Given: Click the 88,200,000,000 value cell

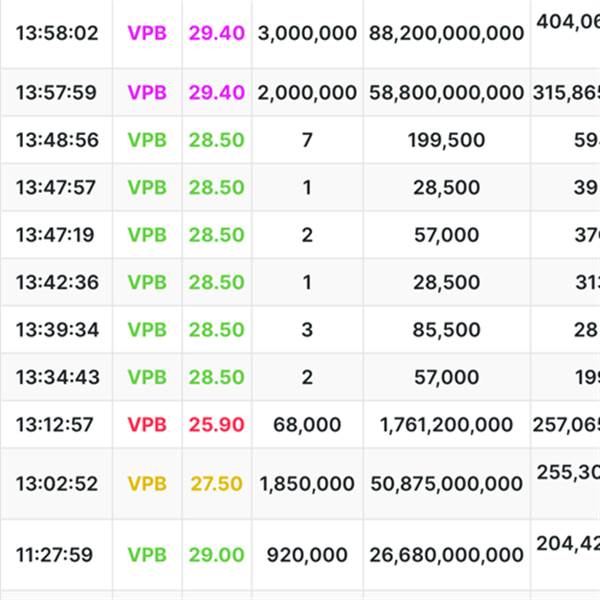Looking at the screenshot, I should pos(446,33).
